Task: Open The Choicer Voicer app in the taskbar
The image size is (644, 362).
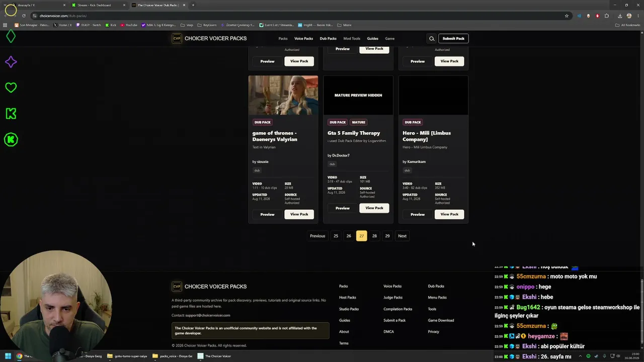Action: coord(215,356)
